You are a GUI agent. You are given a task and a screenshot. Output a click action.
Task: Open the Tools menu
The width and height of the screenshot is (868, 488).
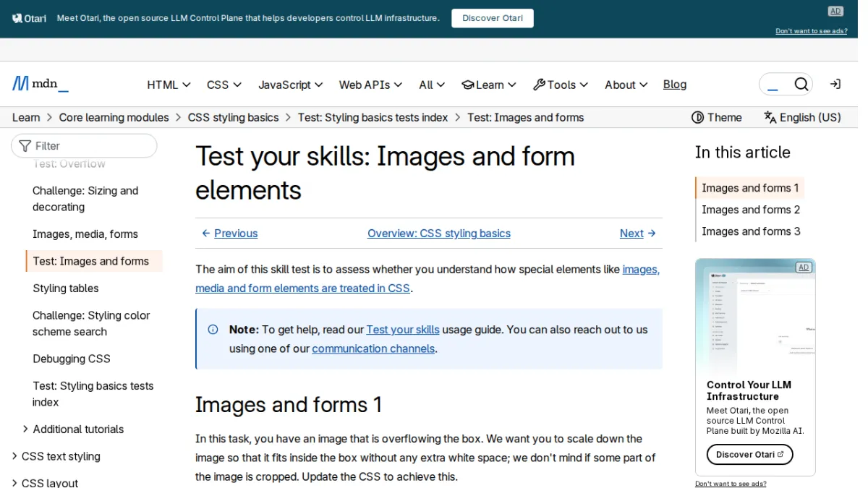pos(561,85)
